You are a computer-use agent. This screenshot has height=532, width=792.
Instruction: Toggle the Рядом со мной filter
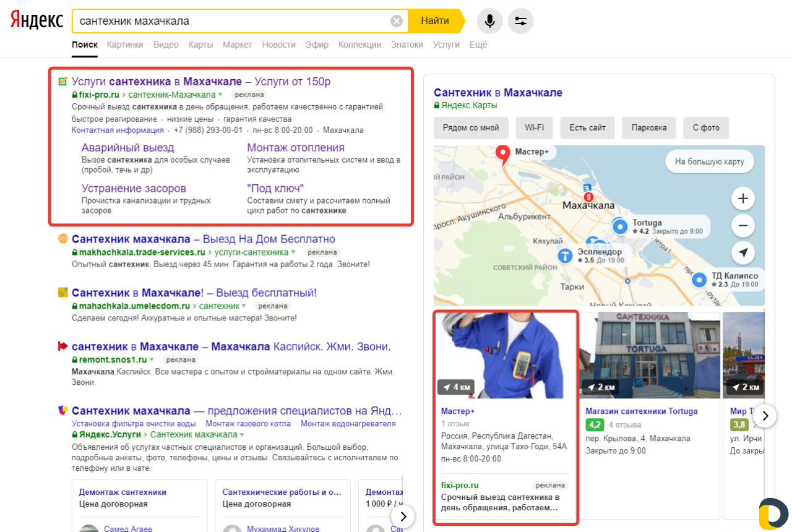pos(471,128)
